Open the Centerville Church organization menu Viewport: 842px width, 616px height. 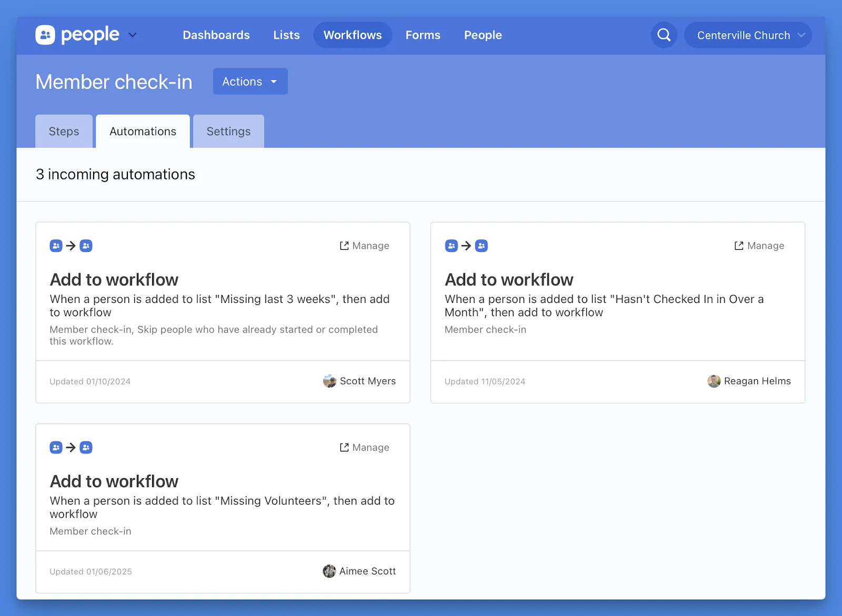click(747, 35)
